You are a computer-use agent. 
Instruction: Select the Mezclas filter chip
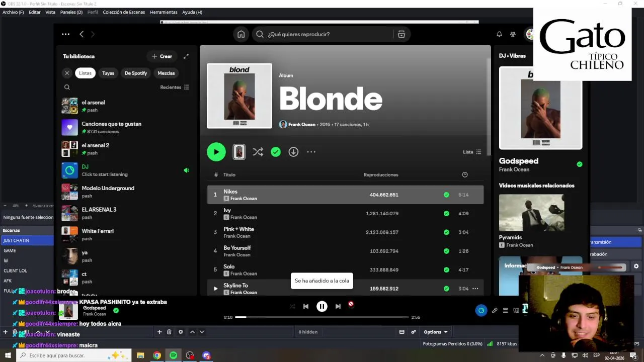166,73
